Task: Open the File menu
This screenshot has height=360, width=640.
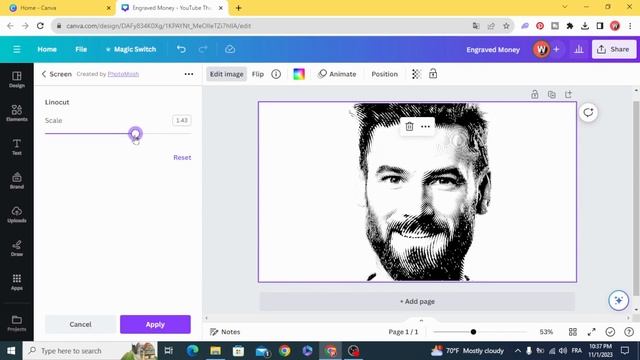Action: click(81, 49)
